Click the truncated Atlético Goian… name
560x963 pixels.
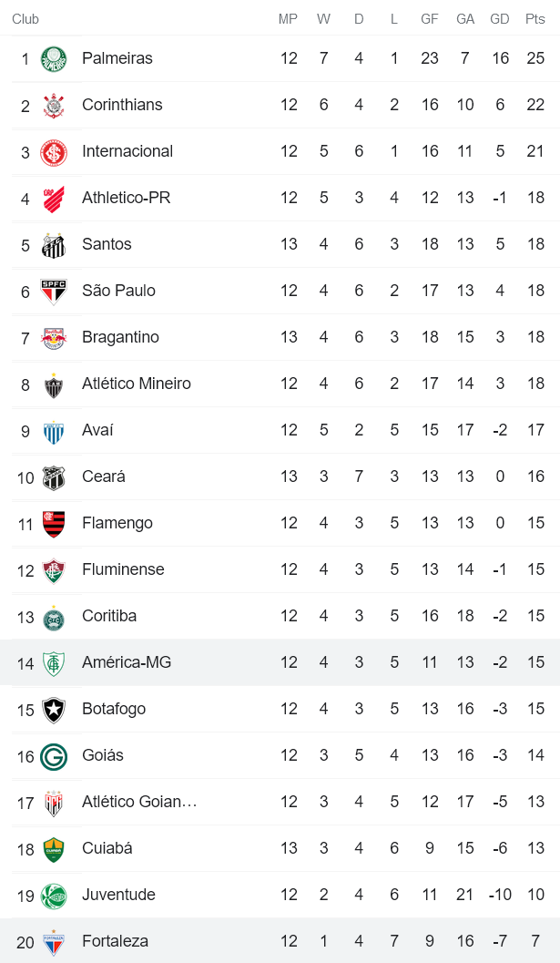point(139,802)
